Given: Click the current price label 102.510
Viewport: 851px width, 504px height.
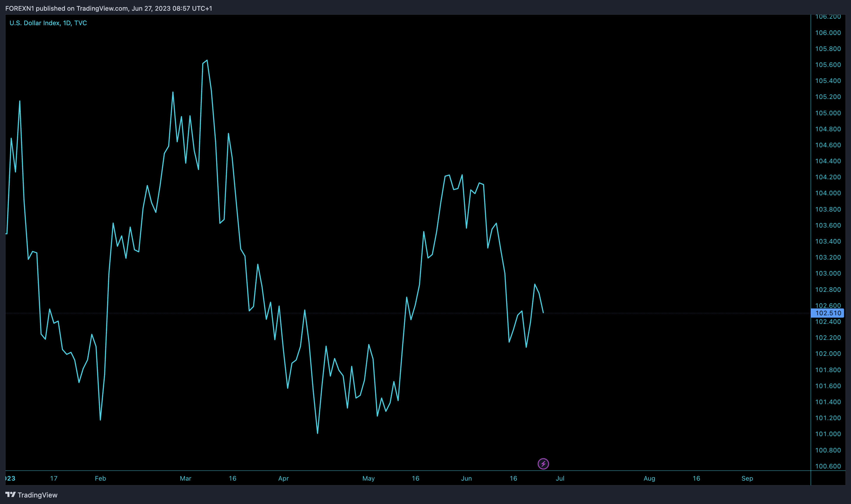Looking at the screenshot, I should pos(828,313).
